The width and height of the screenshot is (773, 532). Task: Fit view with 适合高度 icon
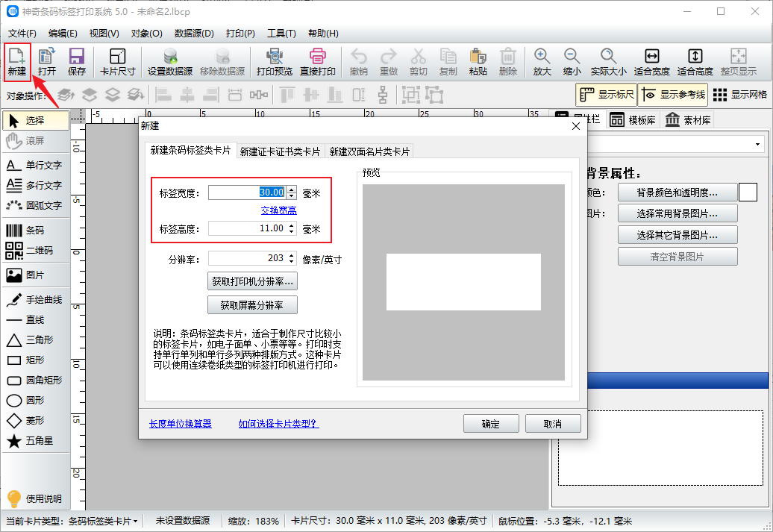(695, 62)
